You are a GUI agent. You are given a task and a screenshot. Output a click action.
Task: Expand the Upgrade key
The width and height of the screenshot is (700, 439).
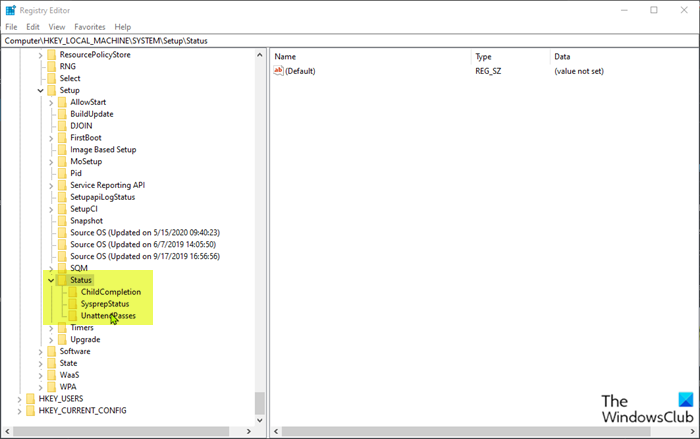click(x=51, y=340)
